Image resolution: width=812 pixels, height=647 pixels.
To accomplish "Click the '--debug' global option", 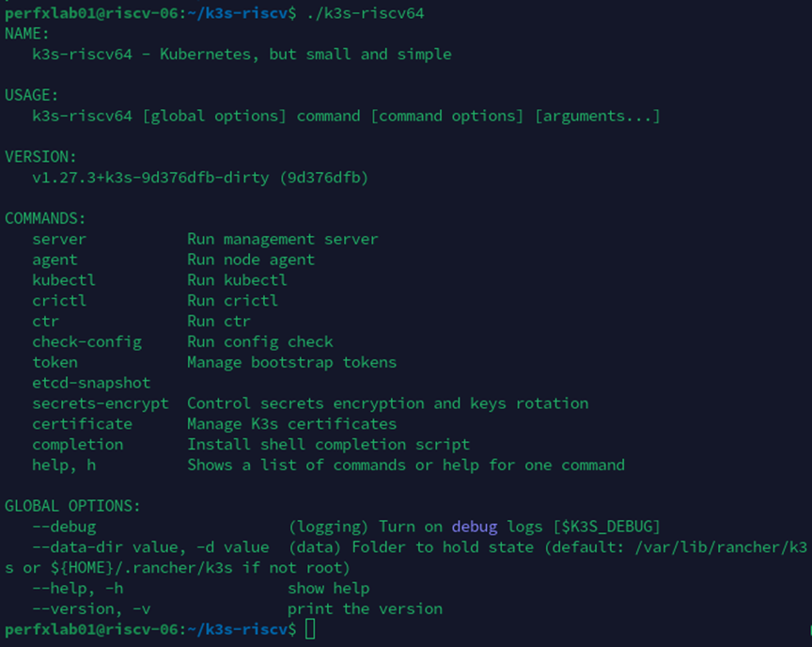I will (x=64, y=527).
